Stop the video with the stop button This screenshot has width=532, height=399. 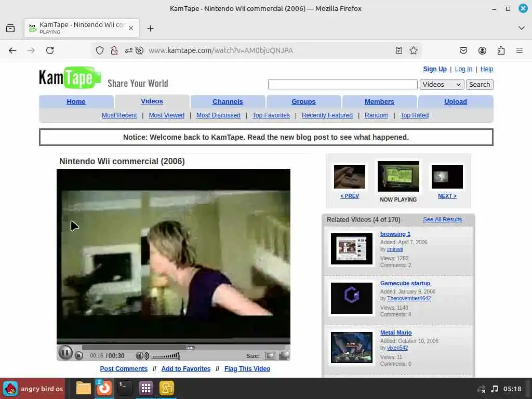(x=79, y=355)
